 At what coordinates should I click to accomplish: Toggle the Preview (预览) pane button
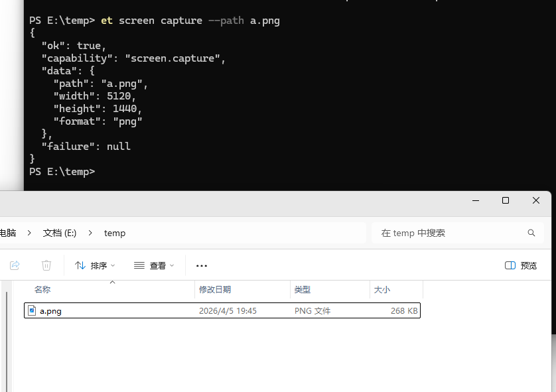click(x=521, y=265)
